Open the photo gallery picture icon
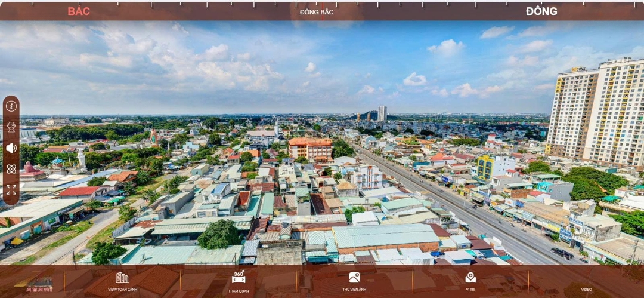 click(x=354, y=278)
